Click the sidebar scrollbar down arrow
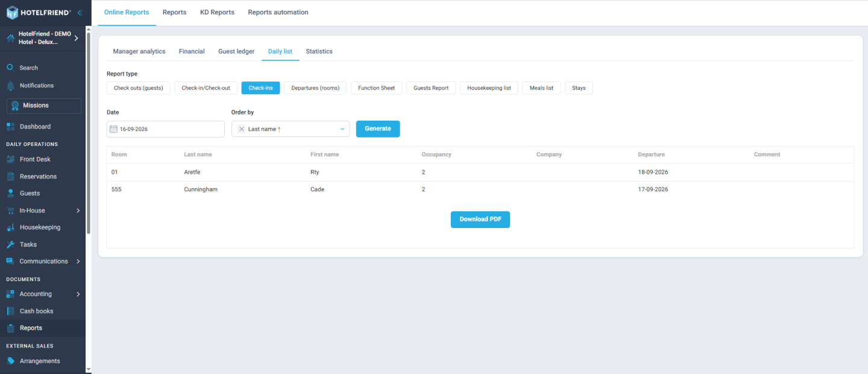The height and width of the screenshot is (374, 868). click(89, 369)
